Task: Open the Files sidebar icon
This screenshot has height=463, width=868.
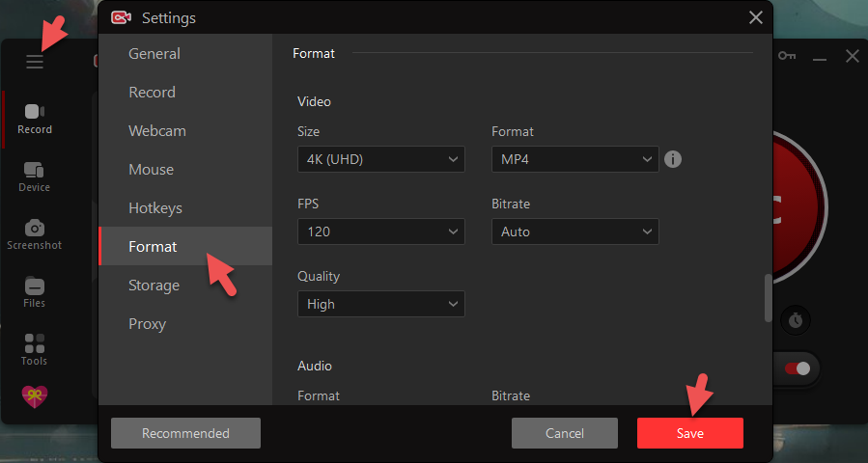Action: coord(35,291)
